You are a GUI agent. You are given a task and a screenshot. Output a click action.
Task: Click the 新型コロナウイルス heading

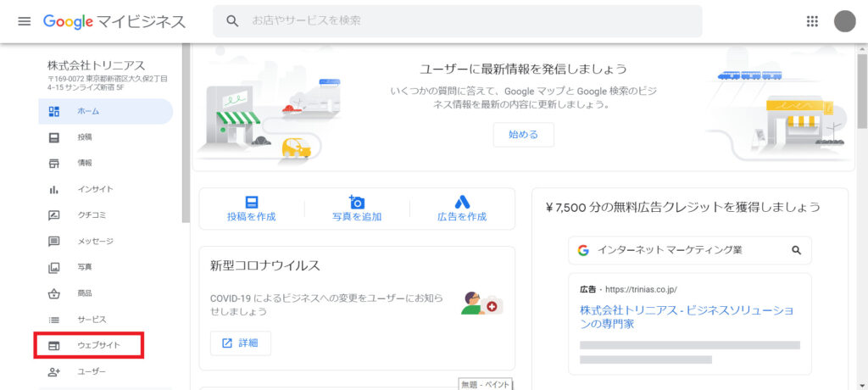point(265,266)
